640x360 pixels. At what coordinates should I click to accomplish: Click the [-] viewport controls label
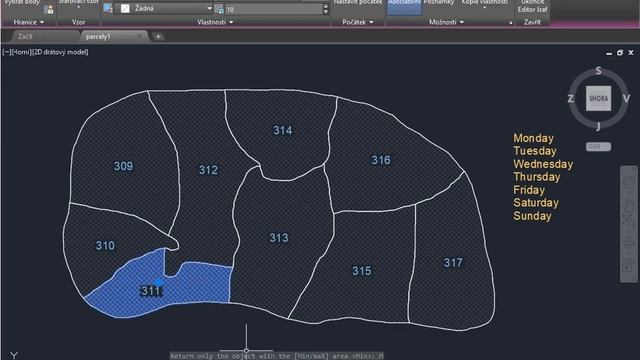pyautogui.click(x=7, y=52)
